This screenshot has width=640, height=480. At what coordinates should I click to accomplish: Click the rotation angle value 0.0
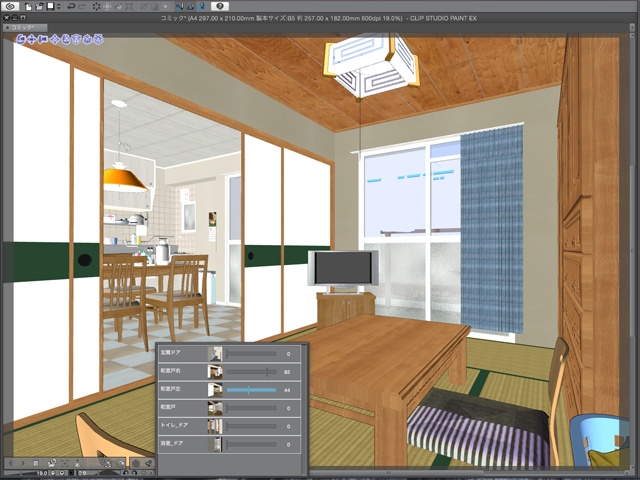(82, 473)
